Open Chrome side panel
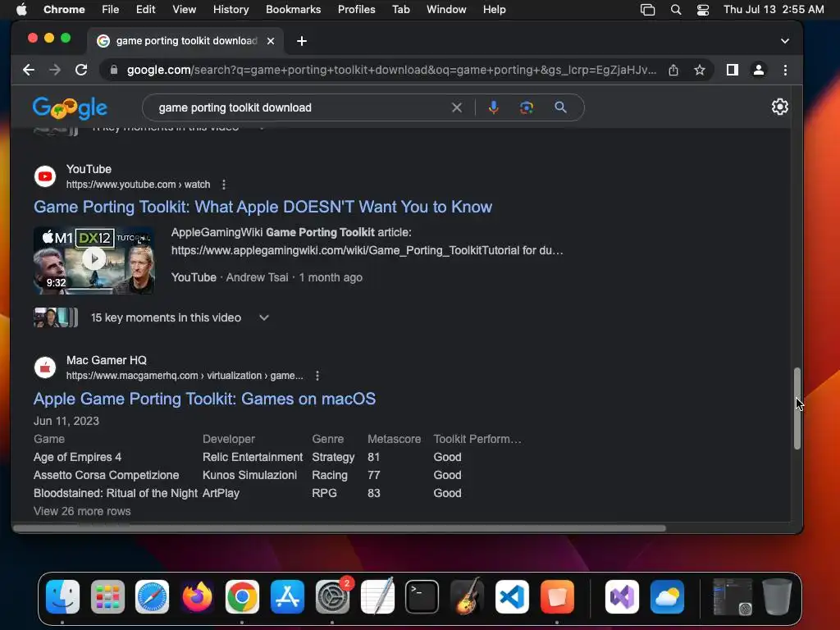Image resolution: width=840 pixels, height=630 pixels. [733, 71]
